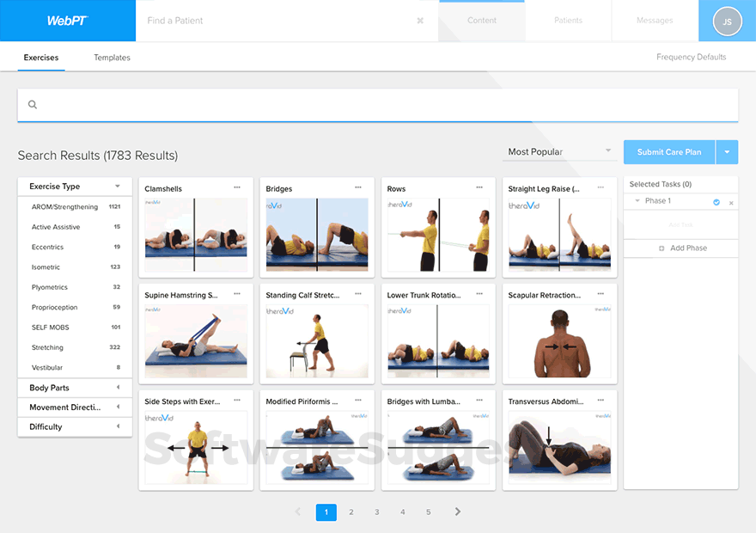The height and width of the screenshot is (533, 756).
Task: Go to next page with arrow icon
Action: 457,512
